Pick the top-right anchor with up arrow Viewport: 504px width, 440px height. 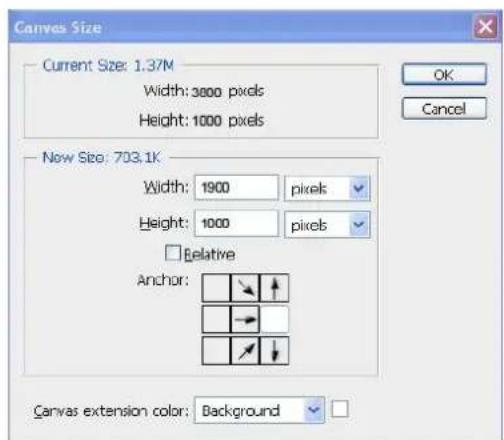tap(274, 288)
